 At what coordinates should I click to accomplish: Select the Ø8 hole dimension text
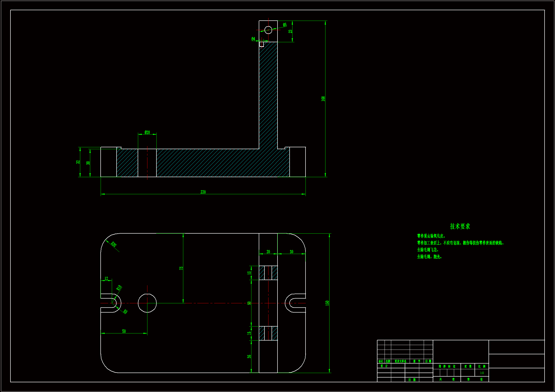tap(285, 25)
